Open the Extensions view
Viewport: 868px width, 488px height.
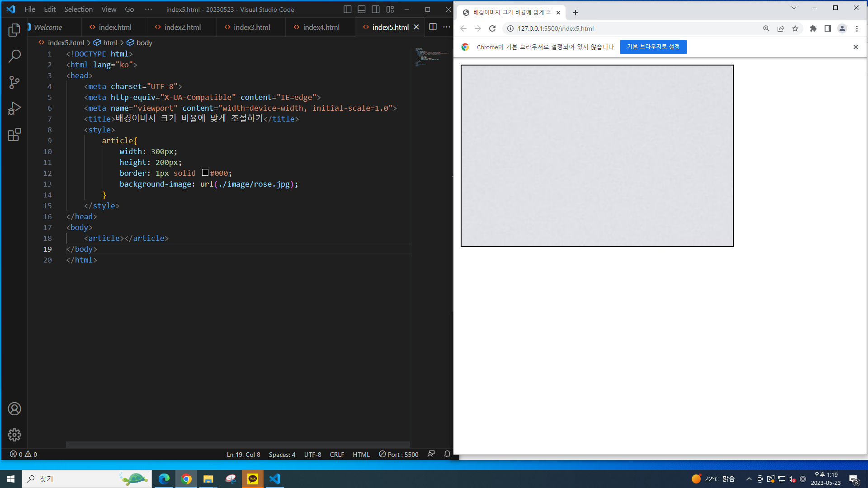[14, 135]
